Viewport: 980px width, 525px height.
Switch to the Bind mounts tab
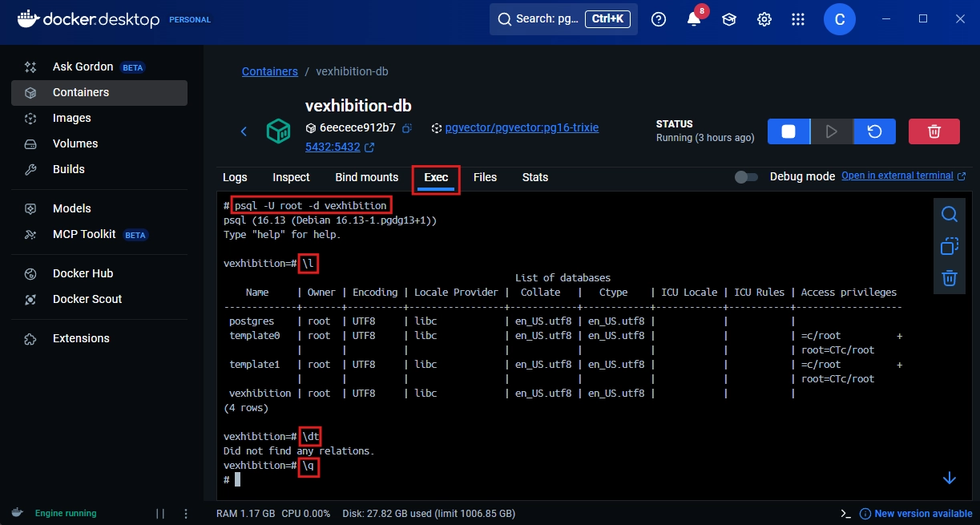[x=366, y=177]
